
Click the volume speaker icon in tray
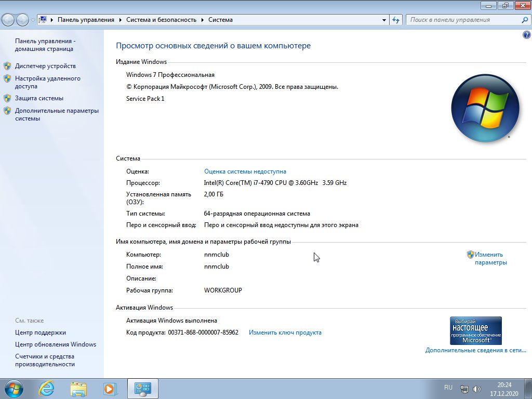click(x=477, y=389)
